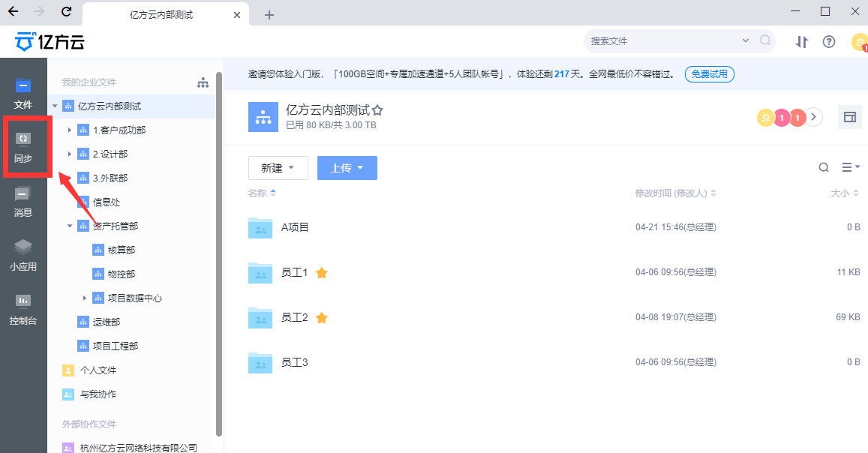Open the 同步 sync section
868x453 pixels.
point(23,148)
